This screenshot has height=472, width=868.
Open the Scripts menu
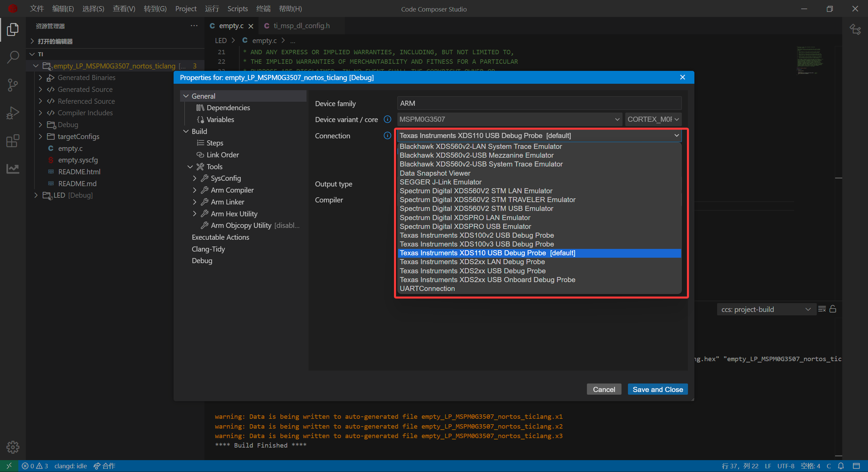237,9
